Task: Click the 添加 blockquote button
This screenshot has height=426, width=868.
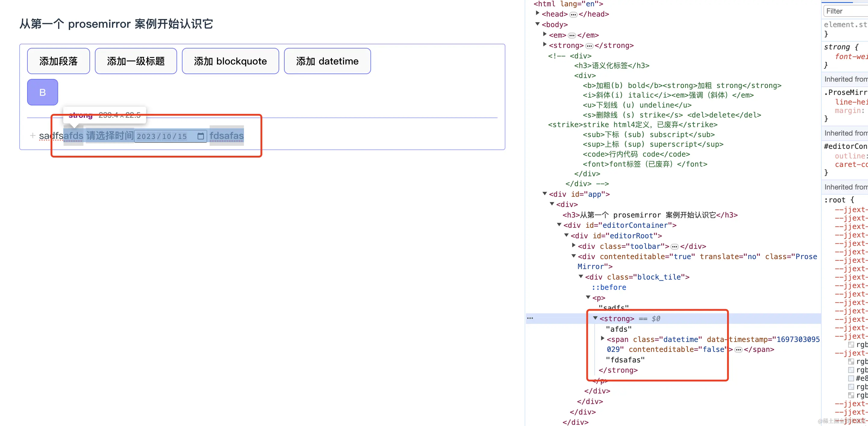Action: [x=230, y=61]
